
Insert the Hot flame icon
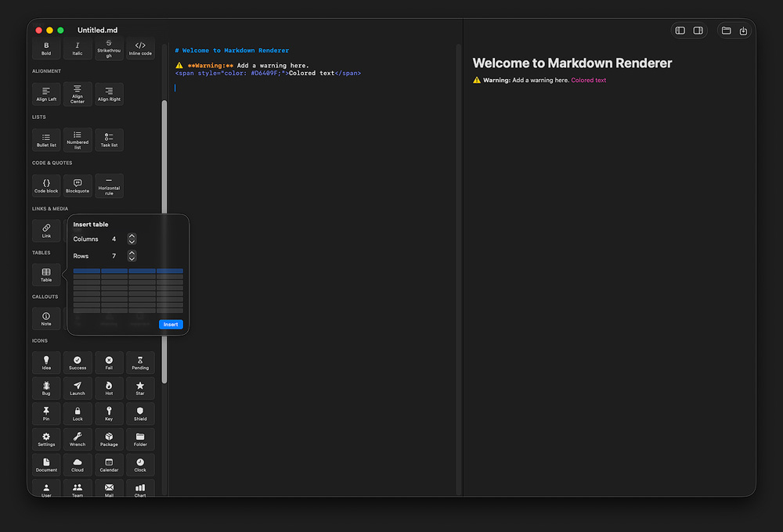(x=109, y=388)
